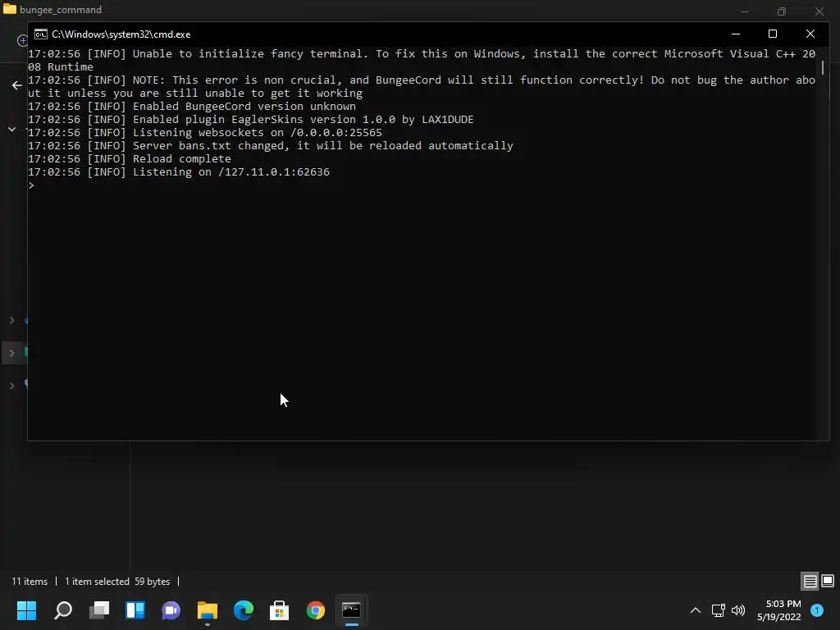Click '1 item selected 59 bytes' status
Screen dimensions: 840x630
point(117,582)
